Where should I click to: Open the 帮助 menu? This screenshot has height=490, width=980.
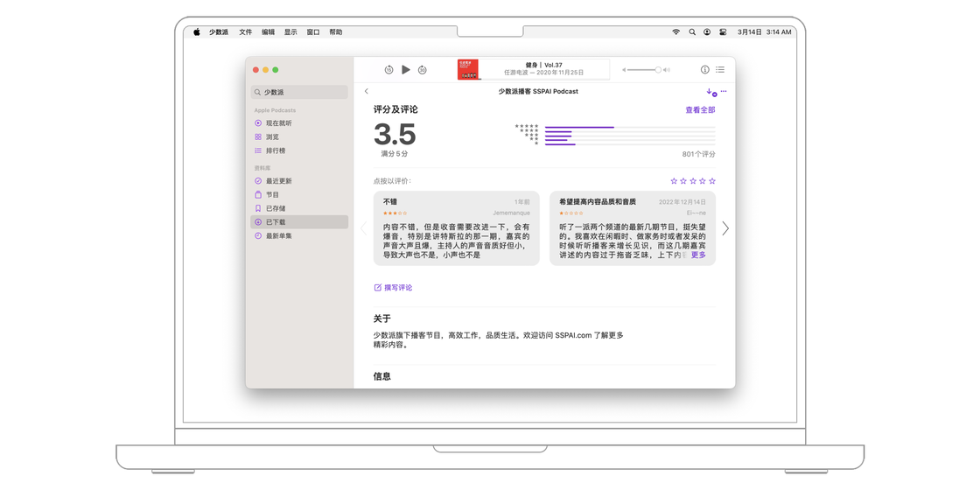(336, 31)
